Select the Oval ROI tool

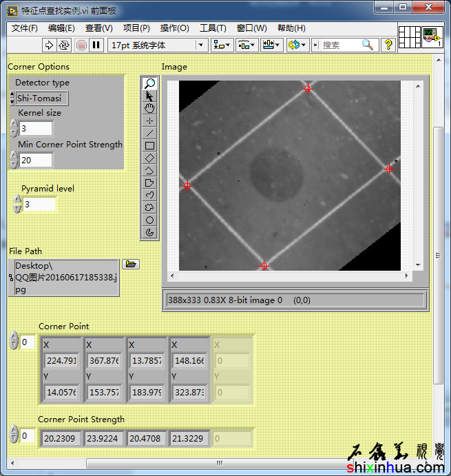[149, 220]
